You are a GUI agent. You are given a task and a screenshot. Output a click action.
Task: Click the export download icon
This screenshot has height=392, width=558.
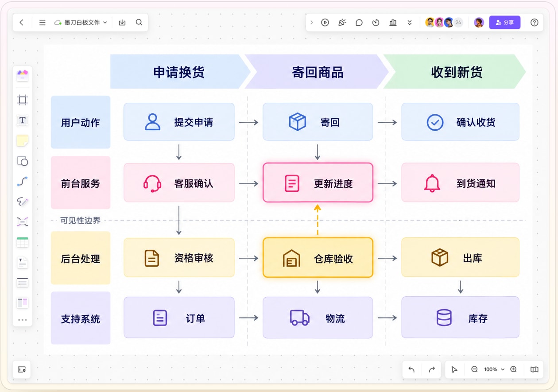(122, 22)
